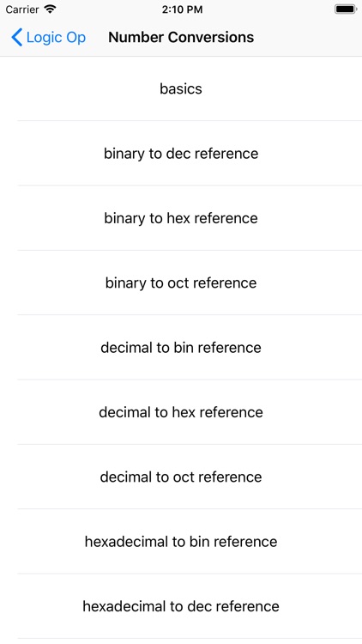362x644 pixels.
Task: Tap the Wi-Fi signal icon in status bar
Action: [50, 9]
